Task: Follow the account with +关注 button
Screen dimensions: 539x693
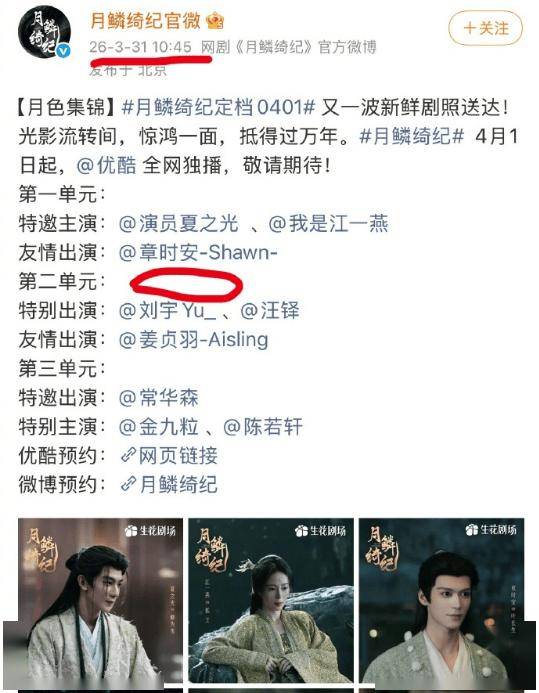Action: coord(486,28)
